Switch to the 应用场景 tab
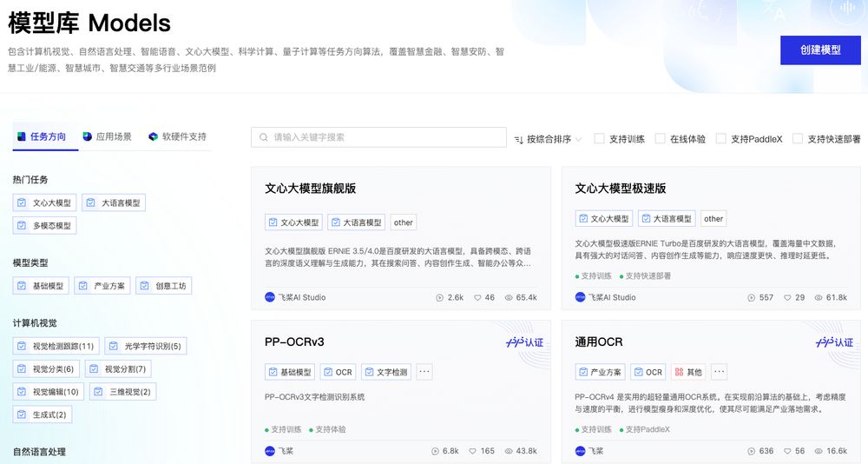The width and height of the screenshot is (868, 464). tap(108, 136)
